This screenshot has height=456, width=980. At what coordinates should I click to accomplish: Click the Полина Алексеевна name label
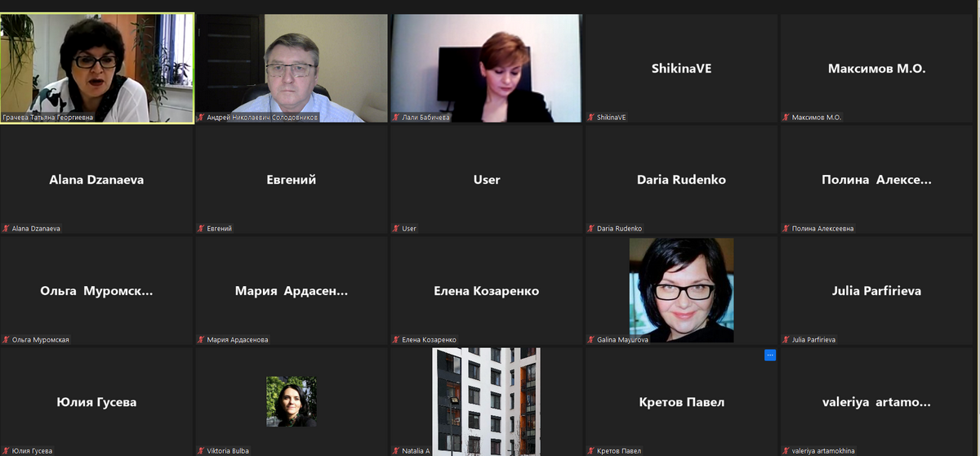pos(823,229)
